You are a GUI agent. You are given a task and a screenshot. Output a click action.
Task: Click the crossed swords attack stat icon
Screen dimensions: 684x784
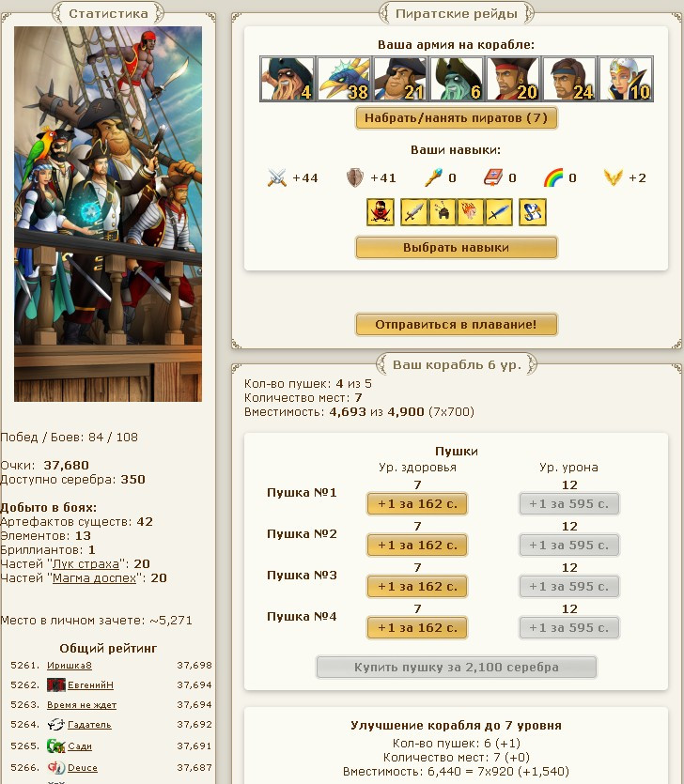click(277, 177)
